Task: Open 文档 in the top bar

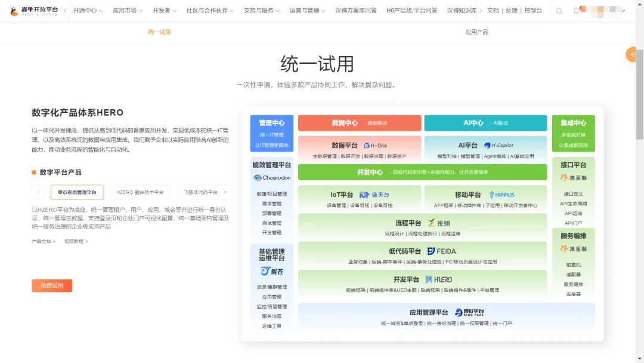Action: 493,11
